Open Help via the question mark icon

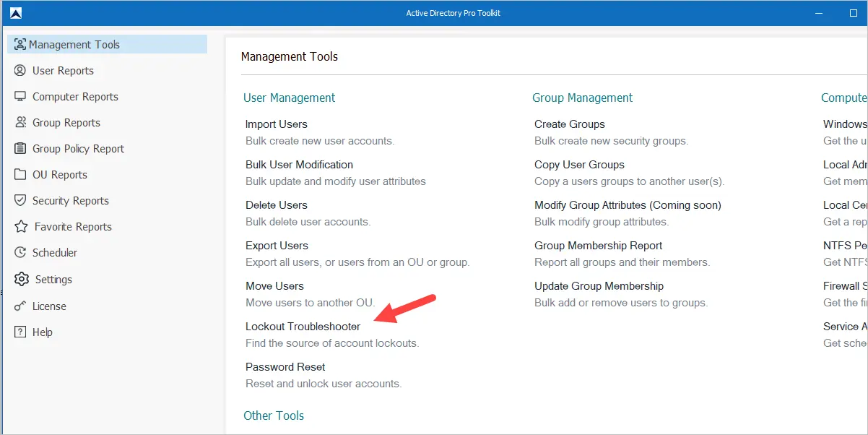coord(20,332)
